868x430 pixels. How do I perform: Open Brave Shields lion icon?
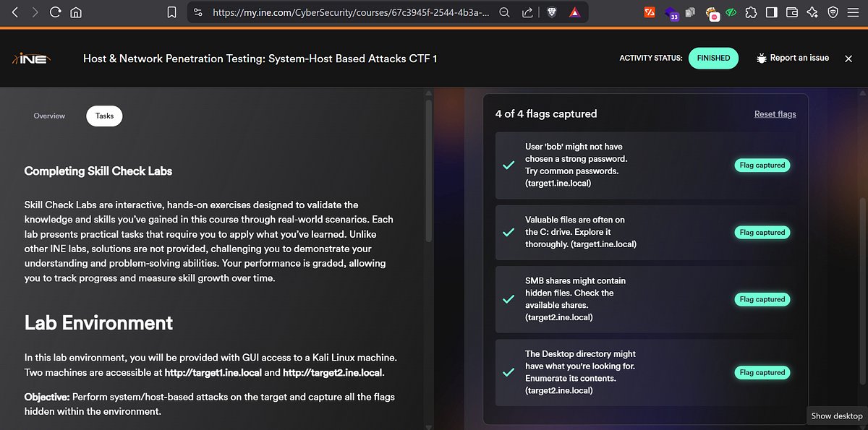[x=551, y=12]
